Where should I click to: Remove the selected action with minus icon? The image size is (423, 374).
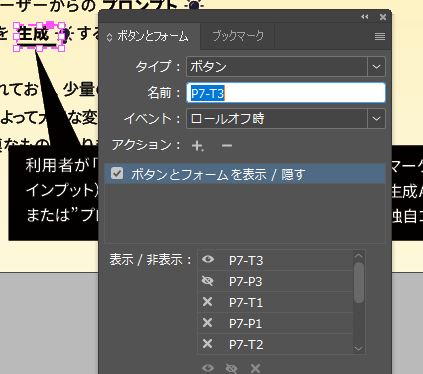[227, 146]
